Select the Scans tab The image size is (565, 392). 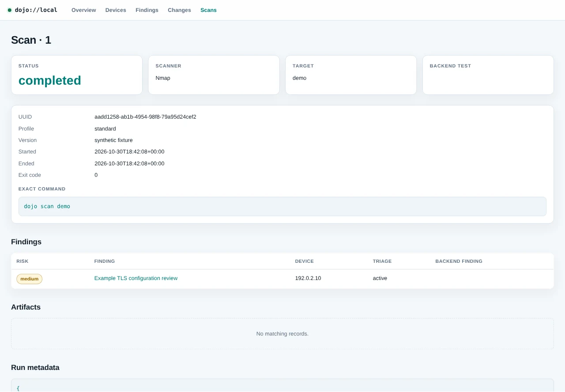(208, 10)
